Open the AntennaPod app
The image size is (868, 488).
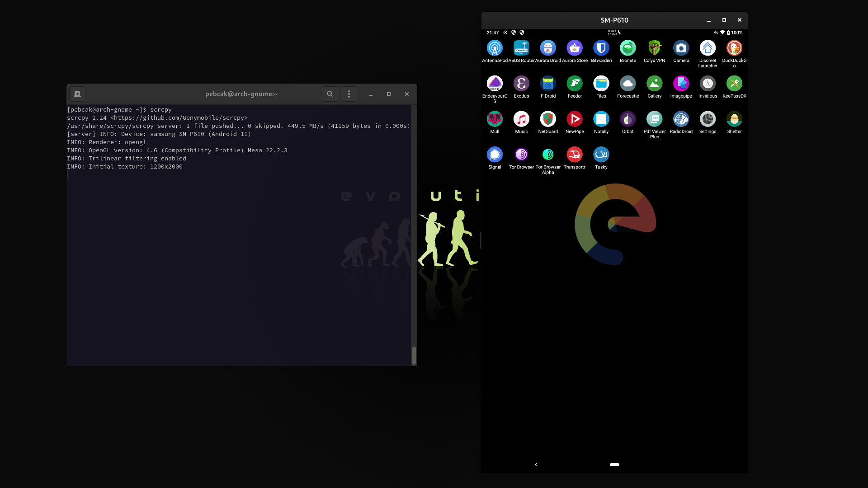point(495,48)
